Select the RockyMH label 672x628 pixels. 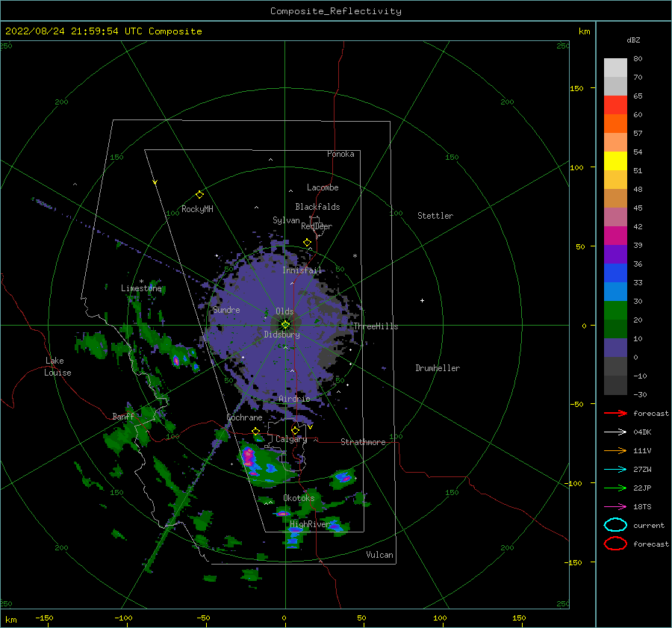point(197,209)
